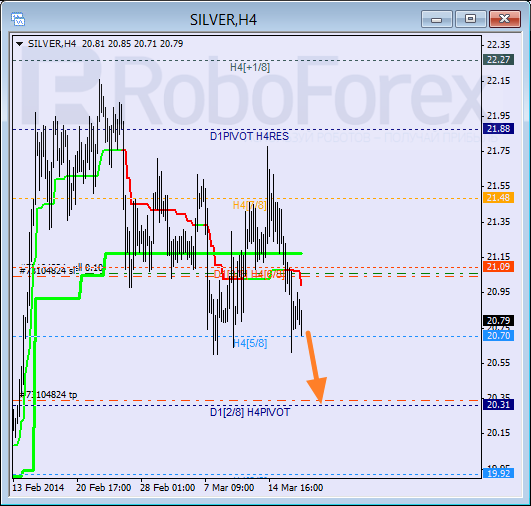Click the chart window icon in title bar

(x=18, y=19)
